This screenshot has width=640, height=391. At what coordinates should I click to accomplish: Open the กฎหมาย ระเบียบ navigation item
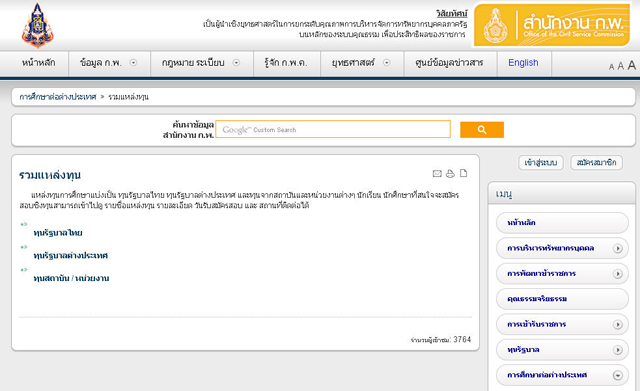(x=193, y=63)
